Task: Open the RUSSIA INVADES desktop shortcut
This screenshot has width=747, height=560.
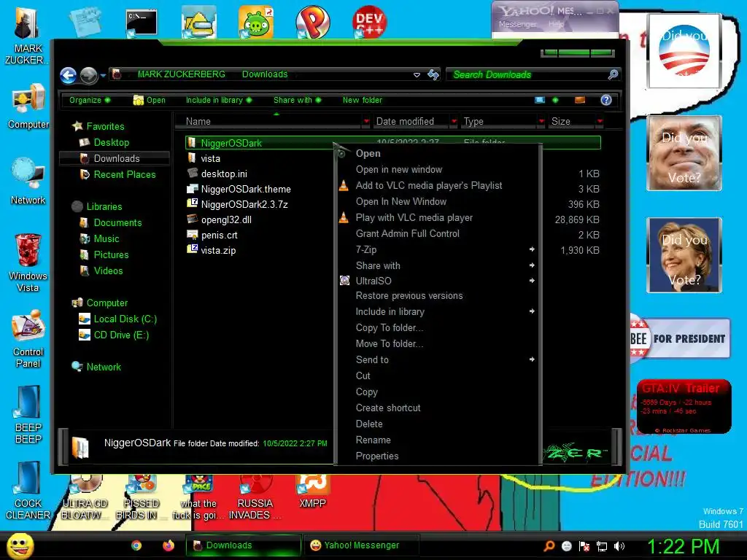Action: point(255,497)
